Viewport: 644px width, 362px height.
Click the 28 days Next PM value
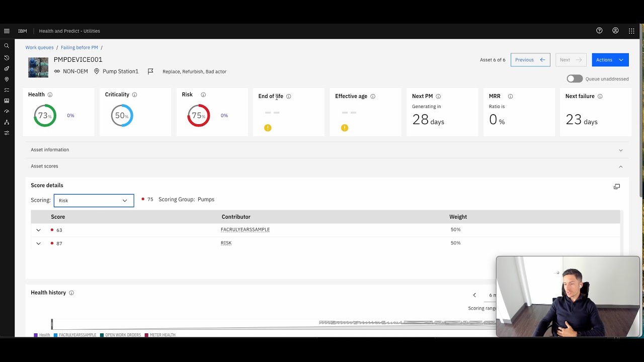click(428, 120)
